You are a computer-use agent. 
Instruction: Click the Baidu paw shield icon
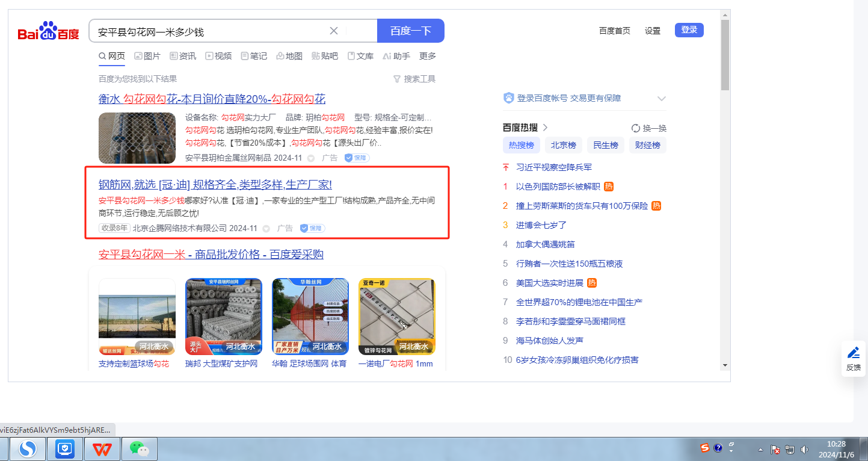click(508, 98)
